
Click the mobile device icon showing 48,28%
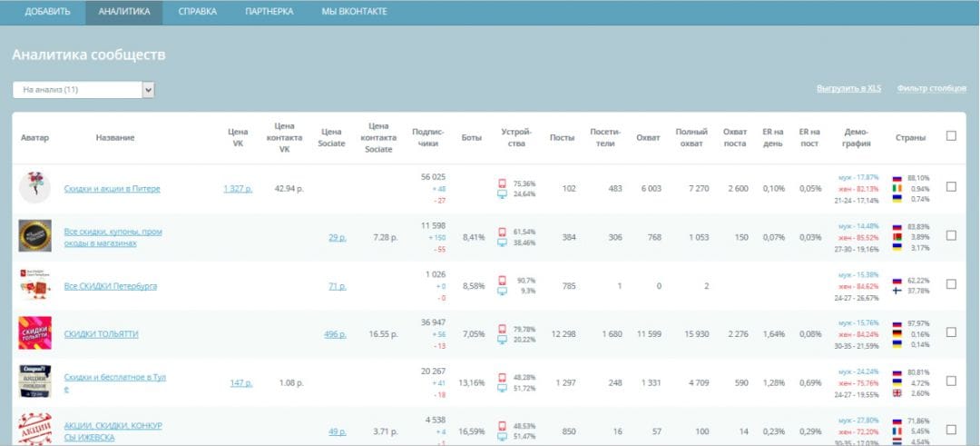pyautogui.click(x=502, y=377)
